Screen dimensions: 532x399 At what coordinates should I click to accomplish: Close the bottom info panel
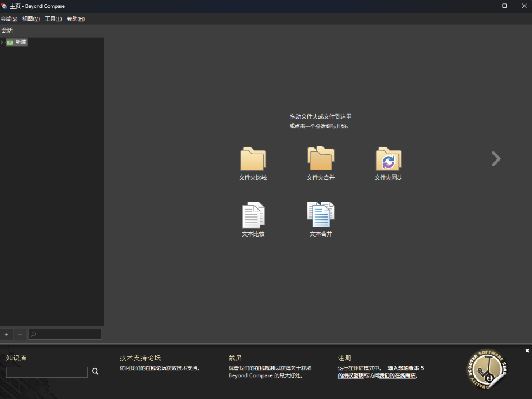527,351
